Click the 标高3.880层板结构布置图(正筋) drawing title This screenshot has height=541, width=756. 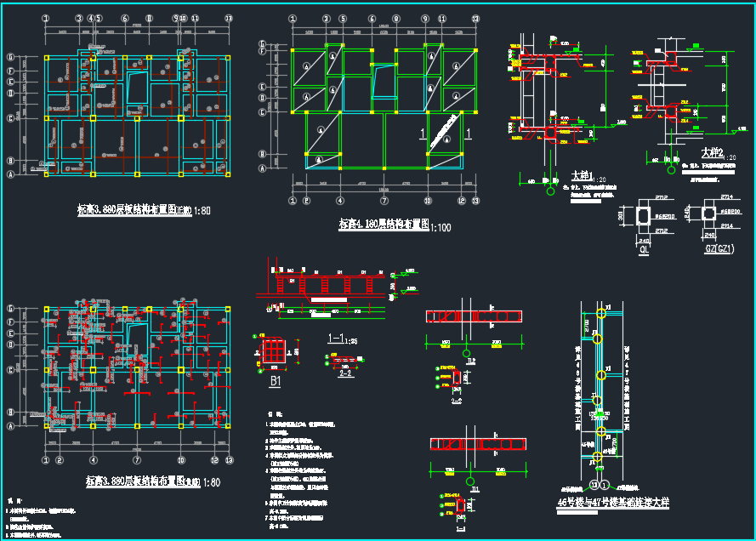pos(145,210)
